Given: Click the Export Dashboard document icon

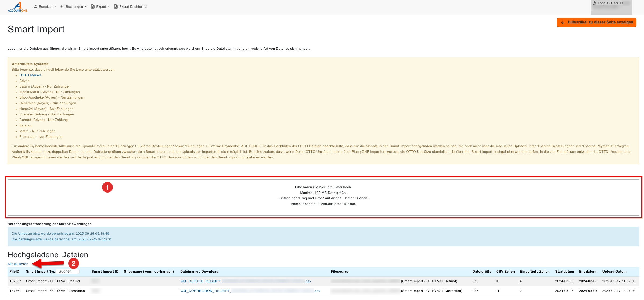Looking at the screenshot, I should pyautogui.click(x=116, y=6).
